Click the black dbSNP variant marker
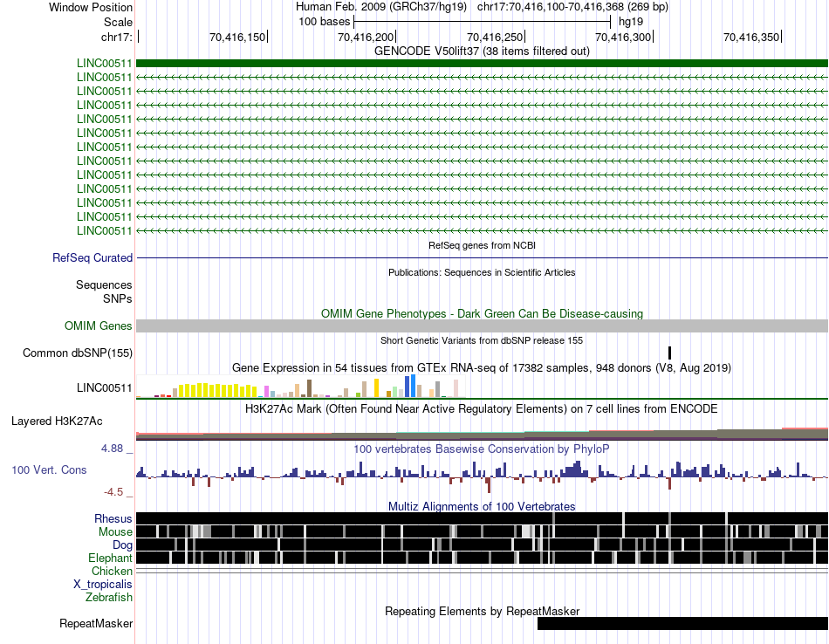The height and width of the screenshot is (644, 829). coord(669,353)
